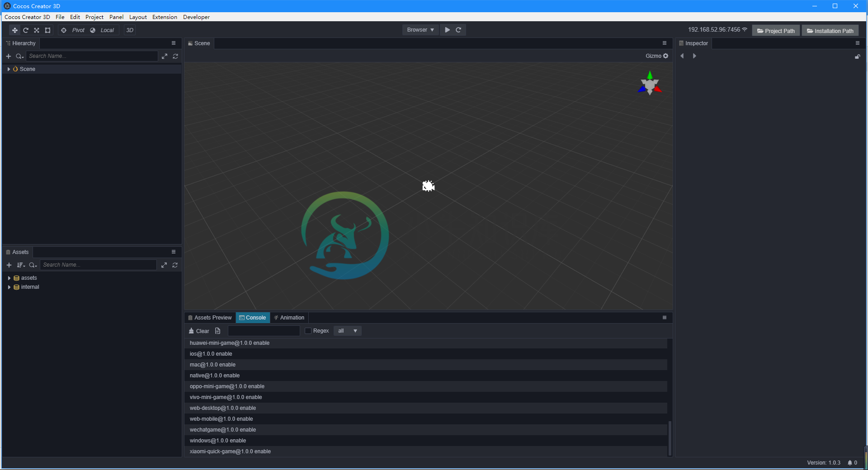Image resolution: width=868 pixels, height=470 pixels.
Task: Open the Inspector panel options menu
Action: coord(858,43)
